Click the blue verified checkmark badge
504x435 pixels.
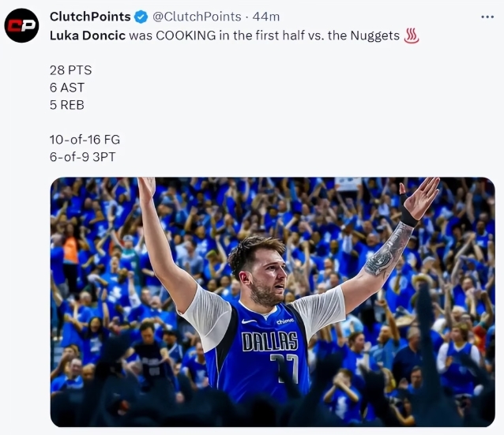pyautogui.click(x=141, y=17)
